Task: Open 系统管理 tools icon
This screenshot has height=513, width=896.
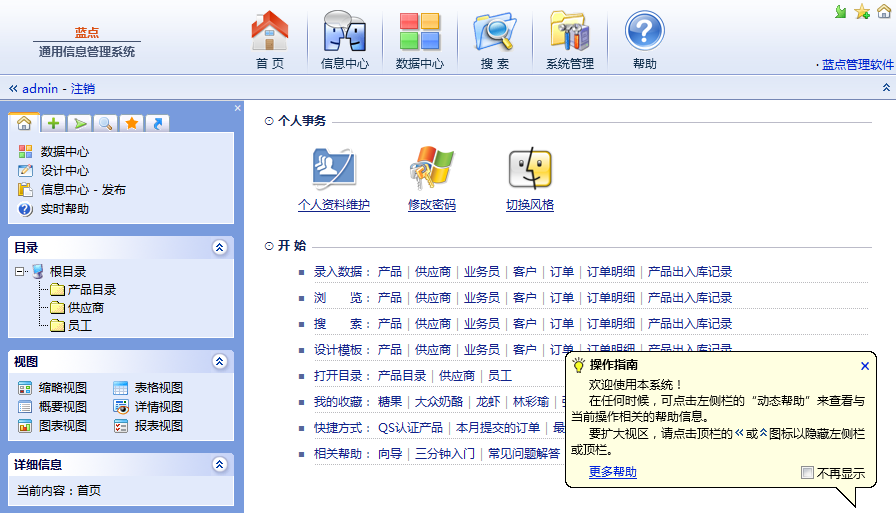Action: point(570,31)
